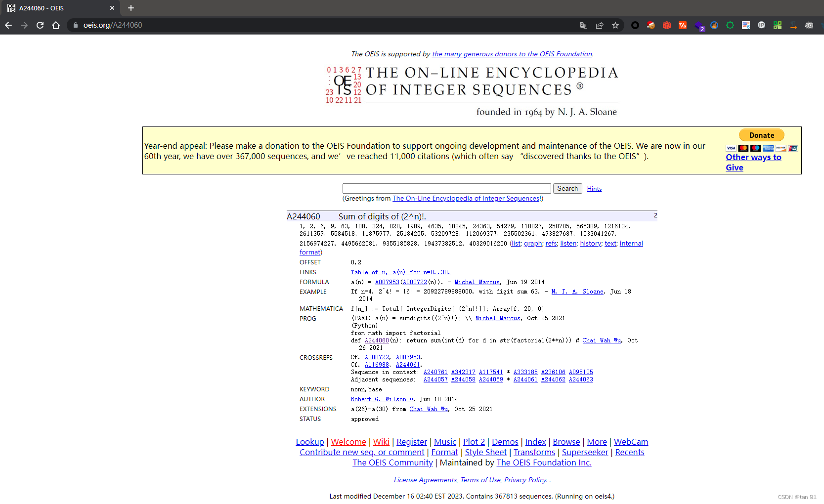Screen dimensions: 824x504
Task: Select the A244060 - OEIS tab
Action: pos(60,8)
